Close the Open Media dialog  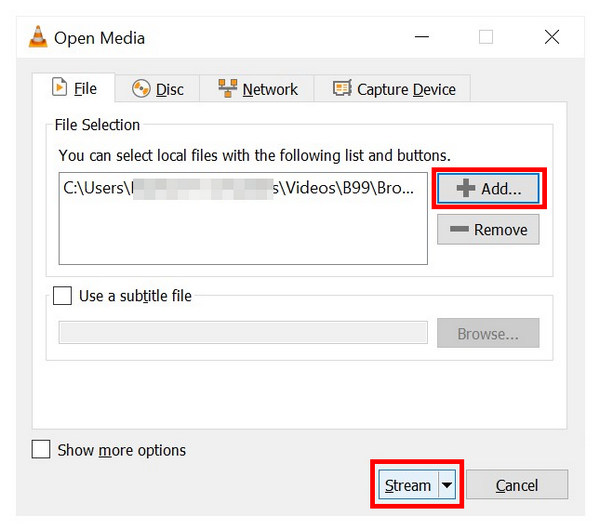click(552, 37)
